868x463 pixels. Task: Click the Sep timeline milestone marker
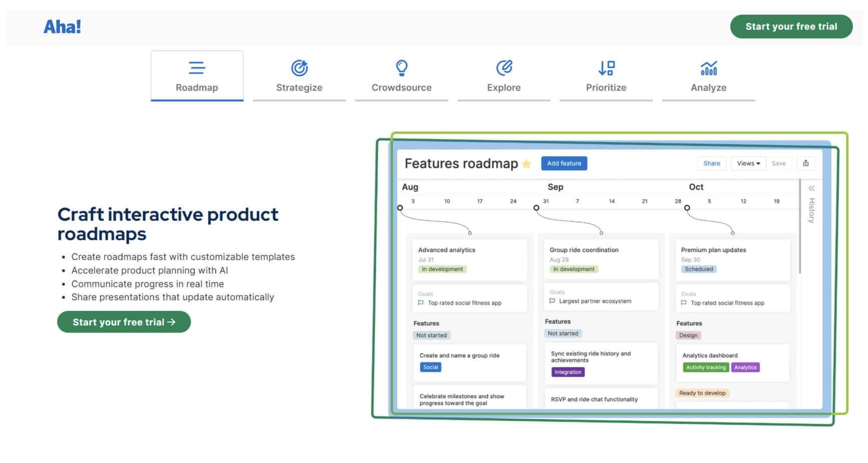536,207
